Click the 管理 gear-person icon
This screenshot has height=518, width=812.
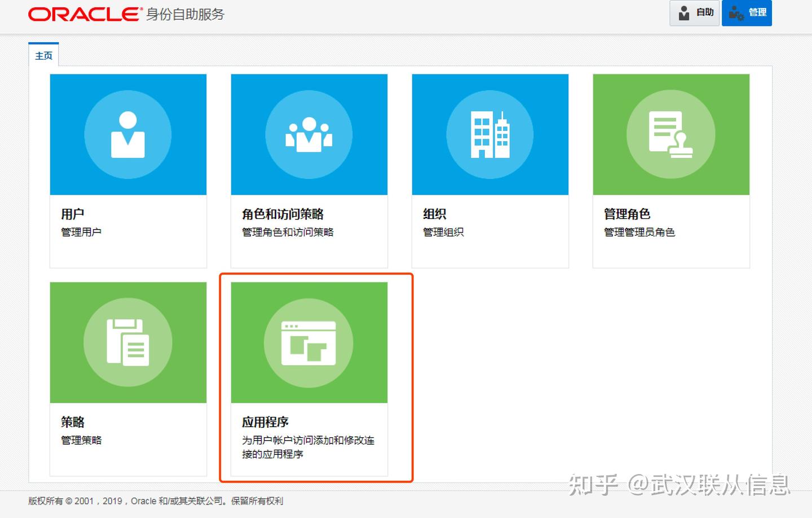pos(736,13)
